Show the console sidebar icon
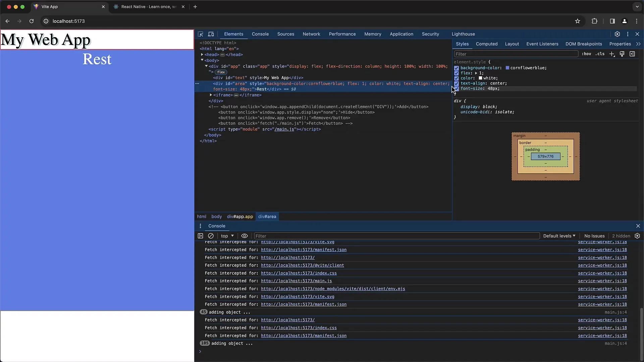The image size is (644, 362). 200,236
